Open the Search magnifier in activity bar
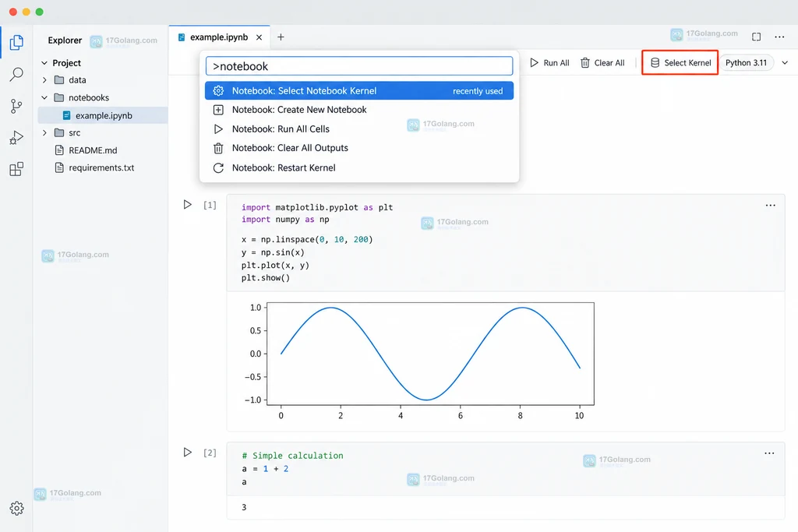The height and width of the screenshot is (532, 798). point(16,75)
